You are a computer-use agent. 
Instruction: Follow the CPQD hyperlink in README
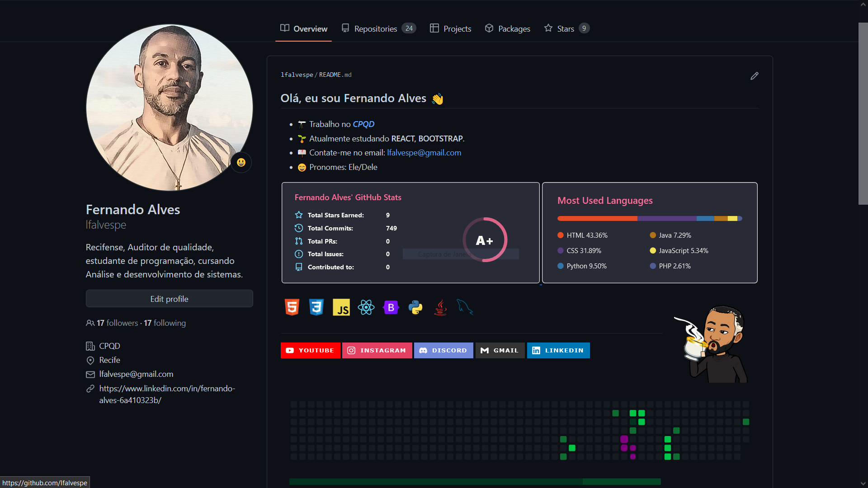[363, 124]
